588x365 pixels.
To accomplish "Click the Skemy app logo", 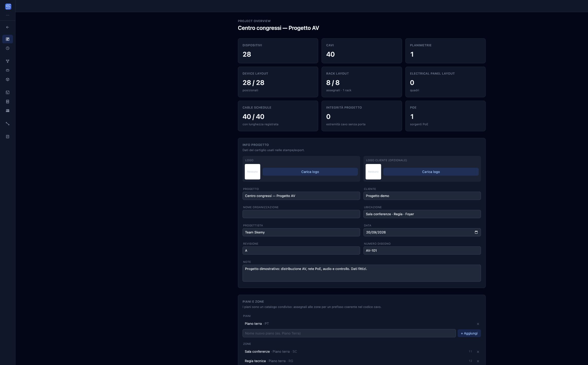I will [8, 7].
